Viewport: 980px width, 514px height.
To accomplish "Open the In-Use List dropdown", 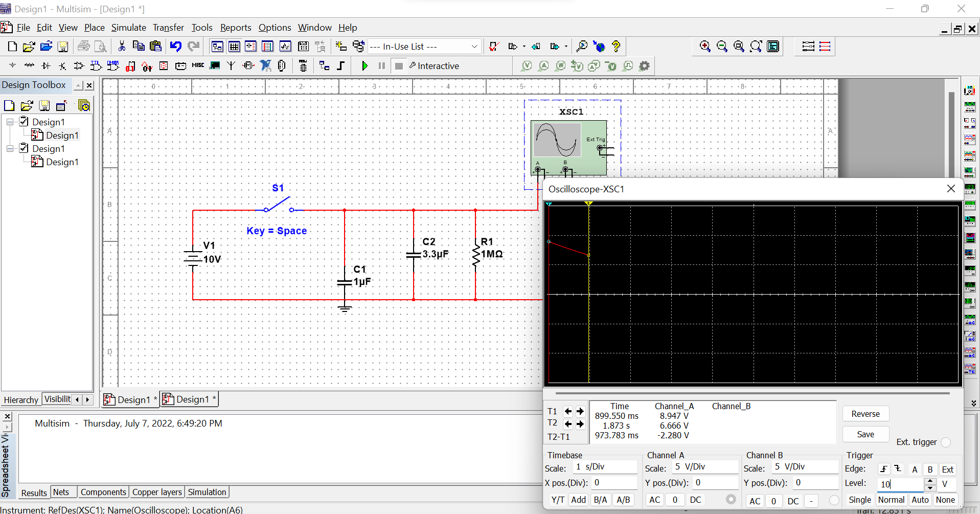I will click(475, 46).
